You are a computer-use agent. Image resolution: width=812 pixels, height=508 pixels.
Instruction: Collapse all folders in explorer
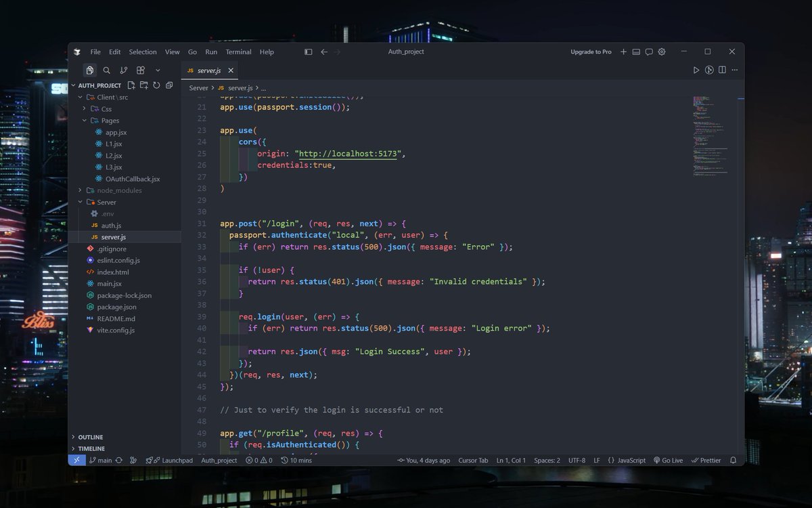point(169,85)
